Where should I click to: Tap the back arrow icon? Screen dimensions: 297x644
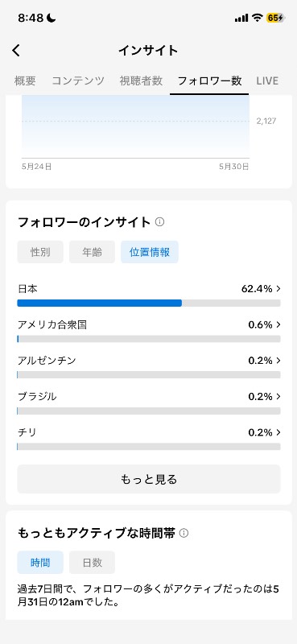(x=15, y=51)
